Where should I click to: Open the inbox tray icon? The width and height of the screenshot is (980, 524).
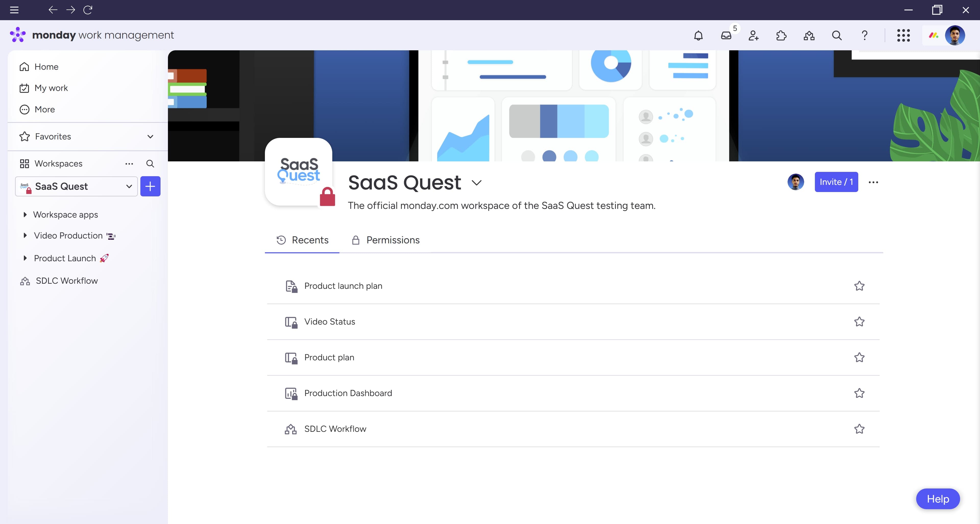coord(726,35)
